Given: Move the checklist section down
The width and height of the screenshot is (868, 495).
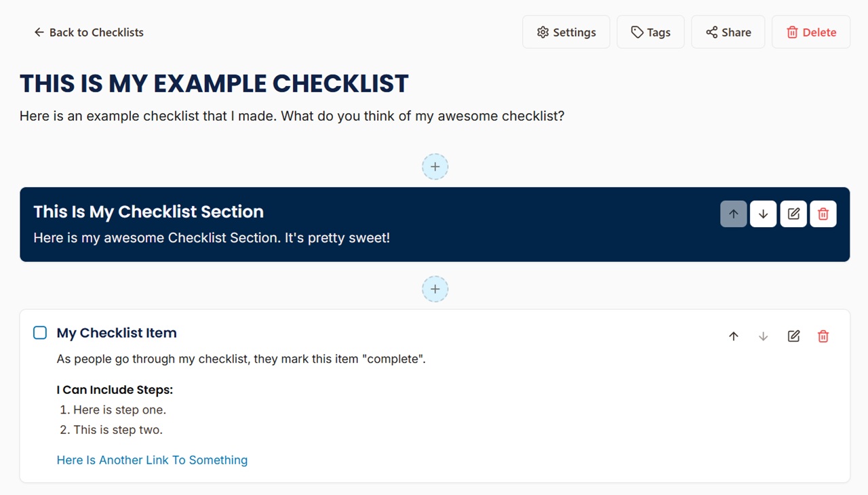Looking at the screenshot, I should [763, 214].
